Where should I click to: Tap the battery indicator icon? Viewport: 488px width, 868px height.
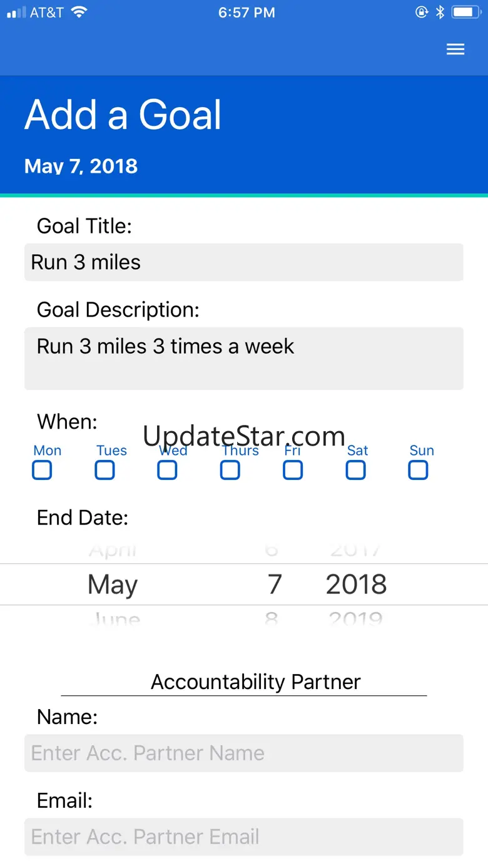pyautogui.click(x=465, y=13)
